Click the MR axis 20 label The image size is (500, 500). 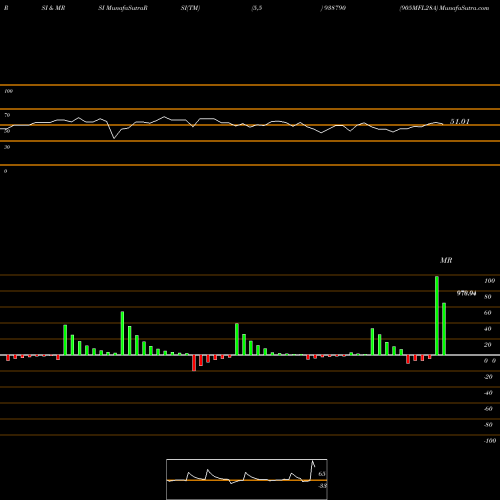pyautogui.click(x=488, y=345)
